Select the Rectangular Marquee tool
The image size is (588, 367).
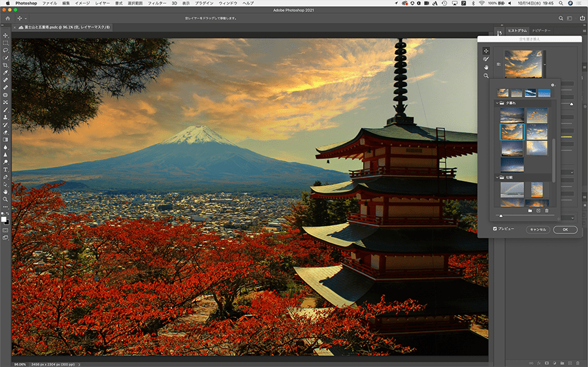[x=5, y=42]
